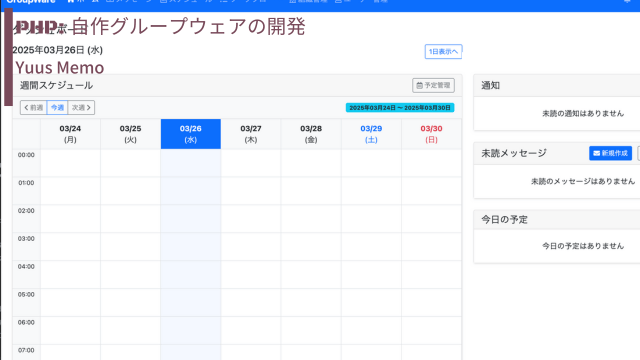Click the 2025年03月24日 date range badge
This screenshot has height=360, width=640.
tap(400, 108)
